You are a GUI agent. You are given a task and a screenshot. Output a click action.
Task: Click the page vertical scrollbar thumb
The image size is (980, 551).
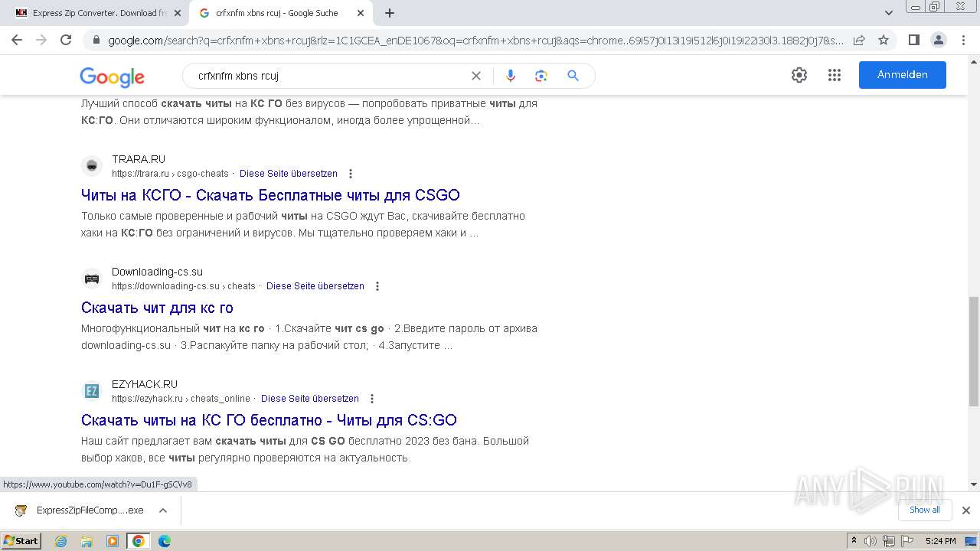point(974,351)
